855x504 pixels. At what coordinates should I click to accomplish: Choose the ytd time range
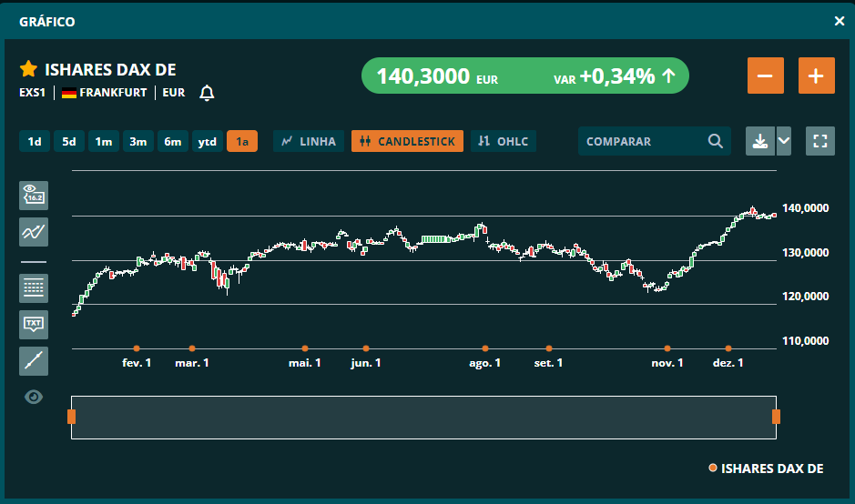(208, 142)
